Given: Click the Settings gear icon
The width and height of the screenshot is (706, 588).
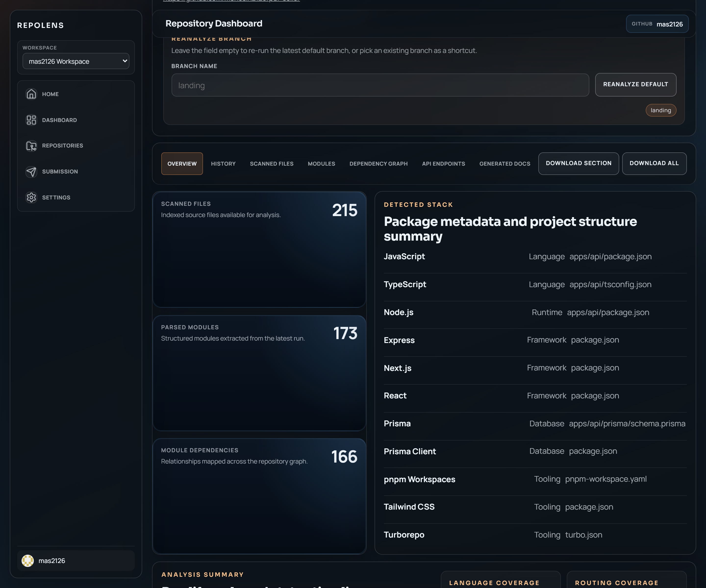Looking at the screenshot, I should 31,197.
